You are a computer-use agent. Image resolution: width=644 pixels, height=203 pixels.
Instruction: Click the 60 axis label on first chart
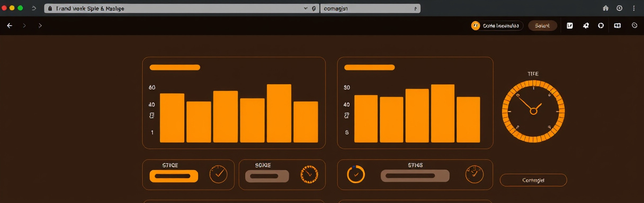(152, 88)
